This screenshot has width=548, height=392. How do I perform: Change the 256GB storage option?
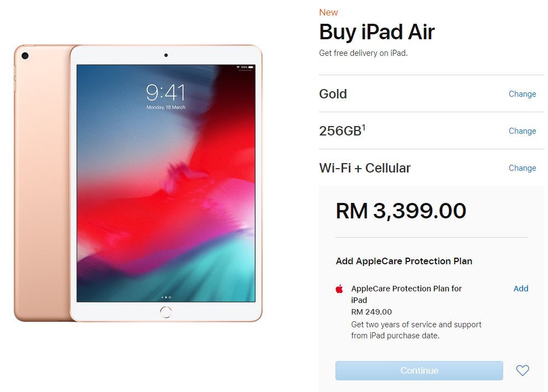pyautogui.click(x=522, y=131)
